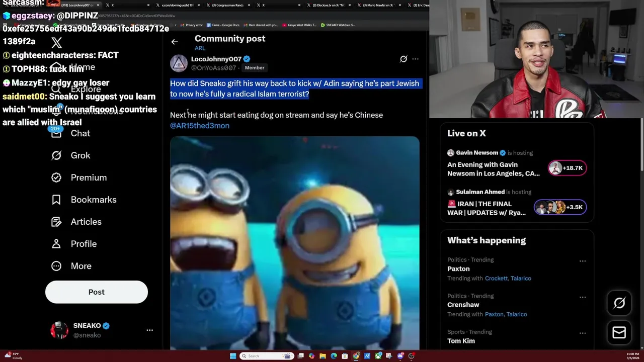Open the X logo home icon
This screenshot has width=644, height=362.
[57, 43]
